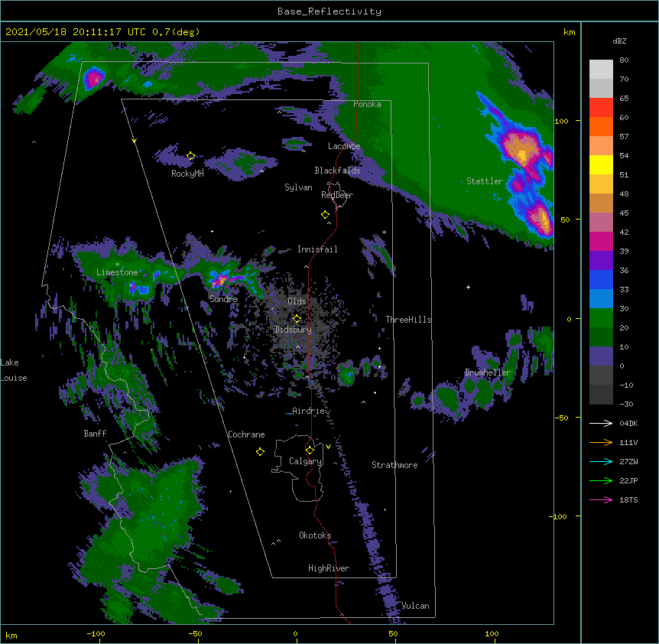Image resolution: width=659 pixels, height=644 pixels.
Task: Click the magenta 18TS arrow in legend
Action: coord(601,499)
